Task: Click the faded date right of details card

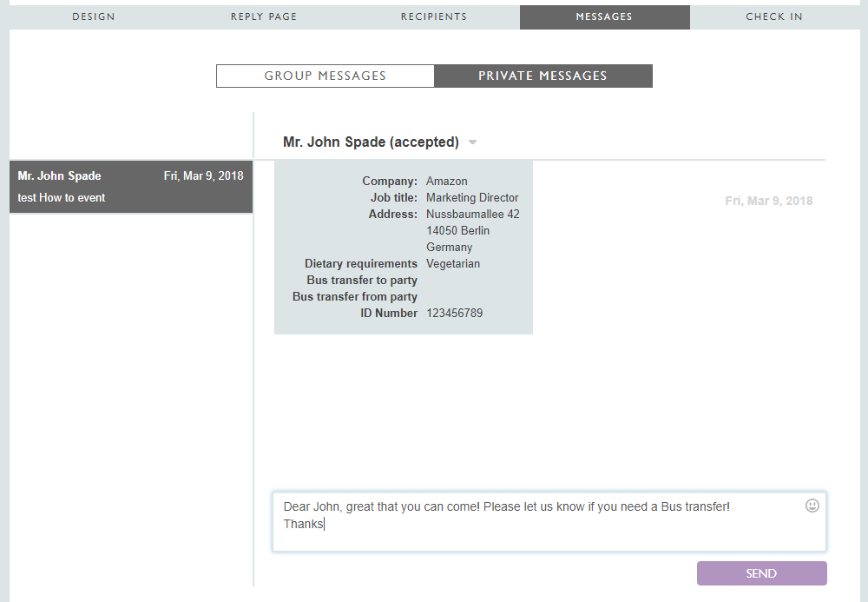Action: click(x=768, y=201)
